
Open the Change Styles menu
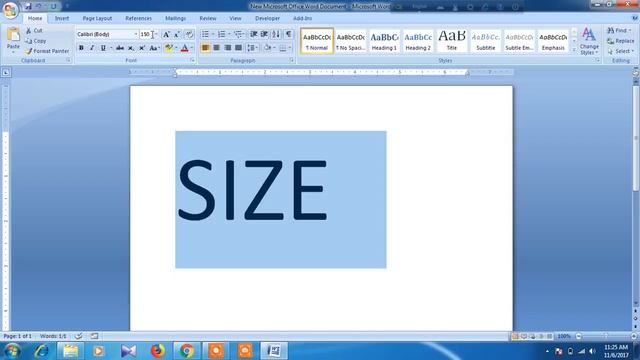(x=589, y=41)
